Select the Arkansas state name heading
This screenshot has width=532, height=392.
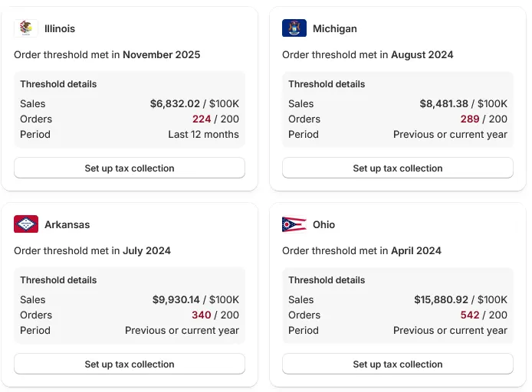tap(67, 225)
